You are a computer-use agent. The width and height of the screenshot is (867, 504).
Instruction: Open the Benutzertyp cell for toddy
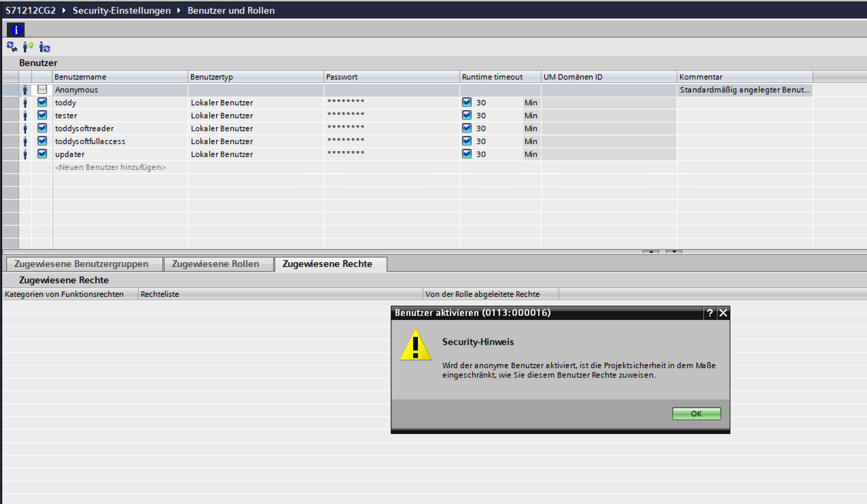255,103
